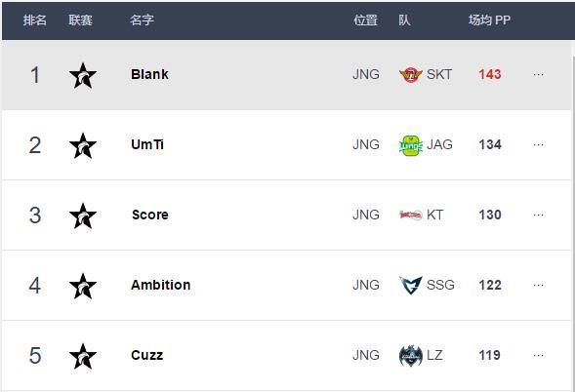The height and width of the screenshot is (392, 575).
Task: Open player Blank's profile link
Action: [x=149, y=74]
